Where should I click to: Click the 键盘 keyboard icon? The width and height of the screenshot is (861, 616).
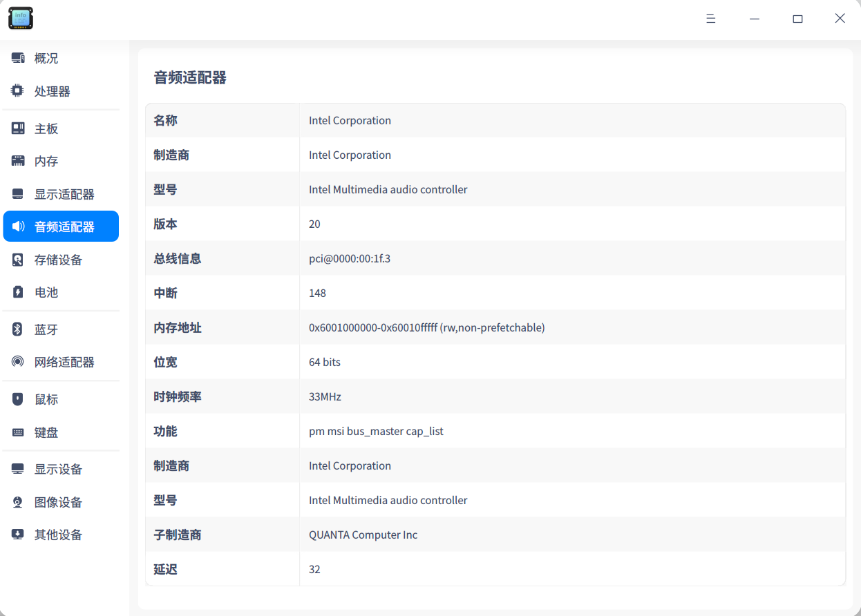17,432
